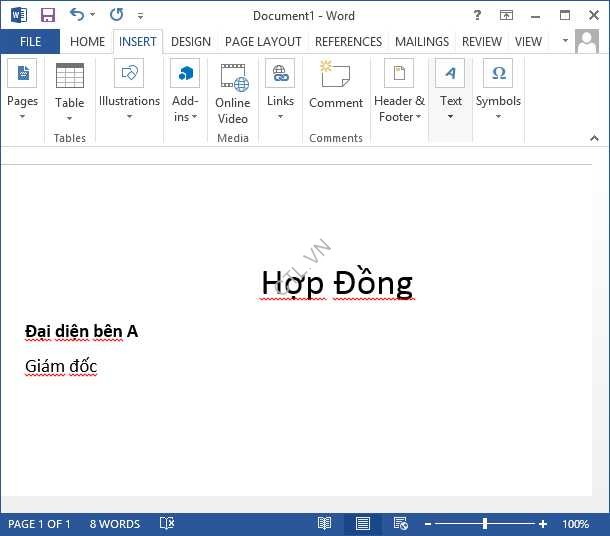Insert an Online Video

click(233, 90)
